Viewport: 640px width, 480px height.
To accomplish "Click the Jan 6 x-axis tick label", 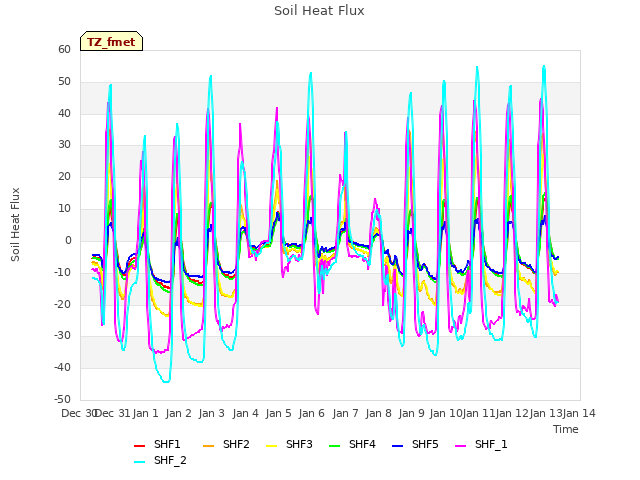I will [311, 413].
